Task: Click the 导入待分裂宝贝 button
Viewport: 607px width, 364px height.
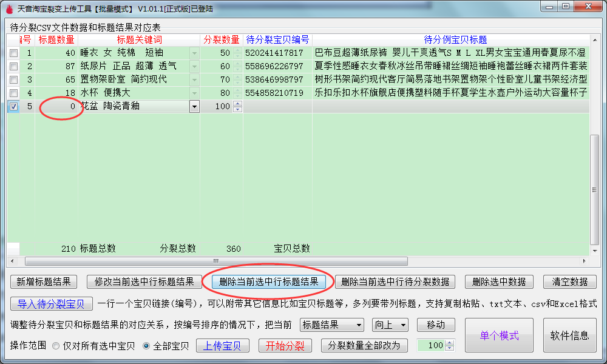Action: [x=51, y=304]
